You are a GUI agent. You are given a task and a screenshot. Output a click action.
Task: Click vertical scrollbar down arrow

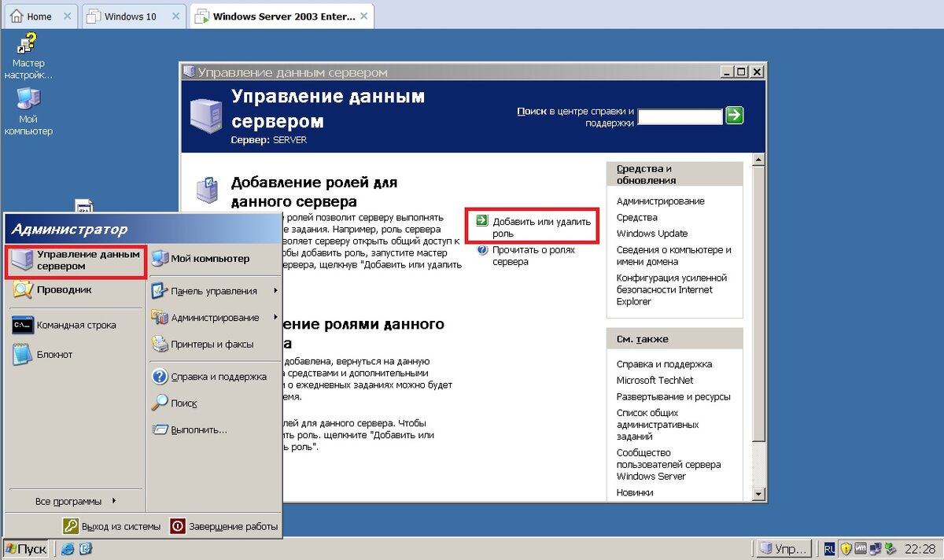click(x=758, y=494)
